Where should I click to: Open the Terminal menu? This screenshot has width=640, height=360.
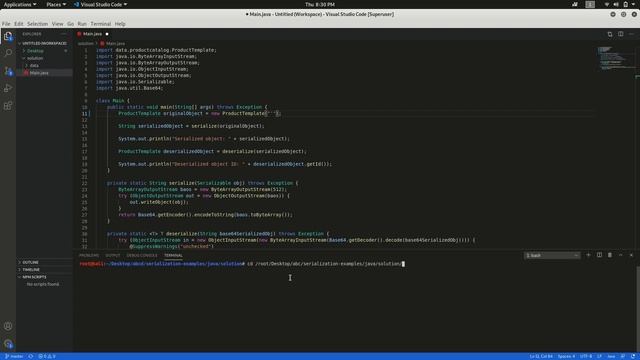coord(101,24)
